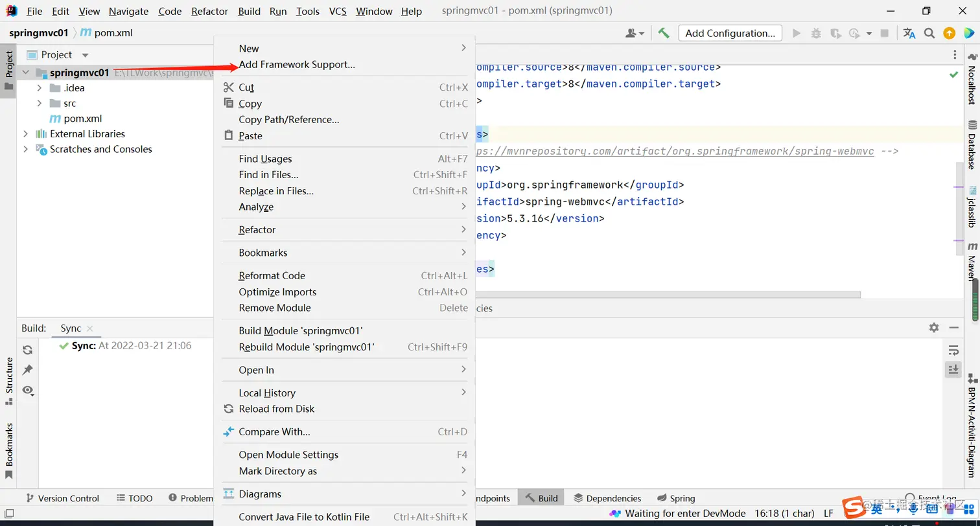This screenshot has width=980, height=526.
Task: Open Search Everywhere magnifier icon
Action: point(929,33)
